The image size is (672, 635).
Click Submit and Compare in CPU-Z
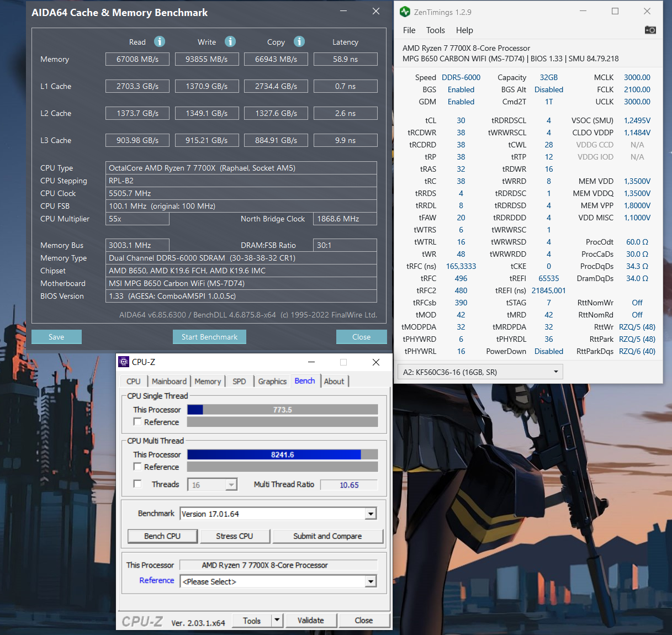coord(327,536)
